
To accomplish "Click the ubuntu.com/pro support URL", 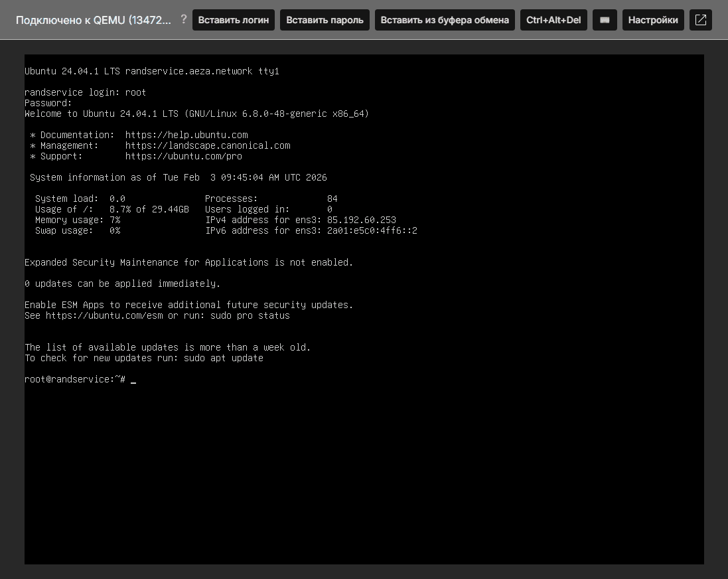I will (183, 156).
